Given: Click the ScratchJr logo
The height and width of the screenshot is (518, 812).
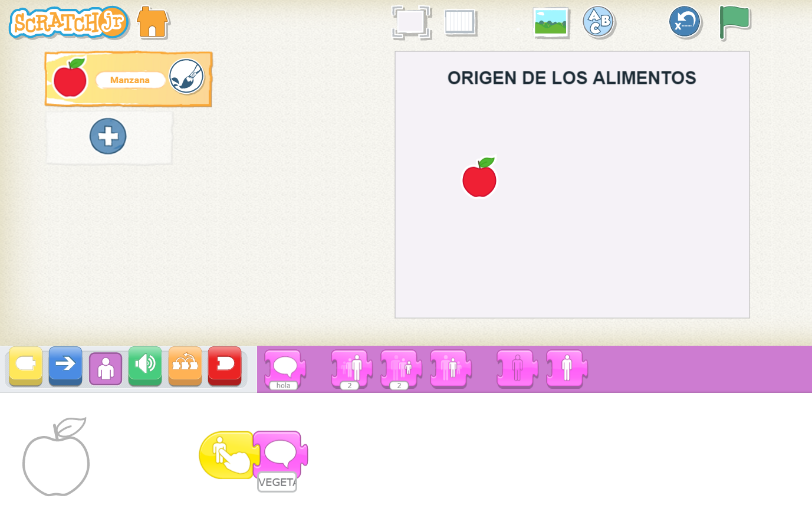Looking at the screenshot, I should 69,22.
